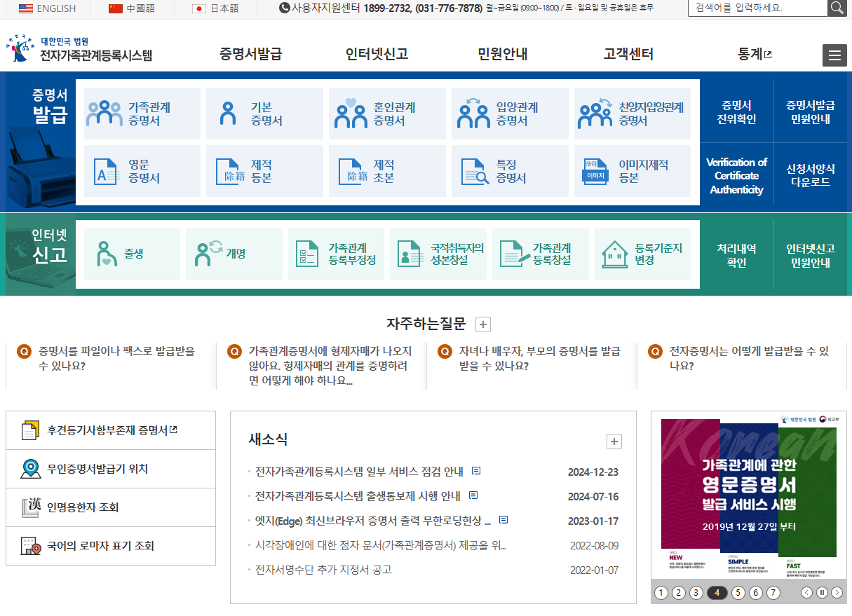Screen dimensions: 852x616
Task: Open the 입양관계 증명서 tile
Action: click(510, 114)
